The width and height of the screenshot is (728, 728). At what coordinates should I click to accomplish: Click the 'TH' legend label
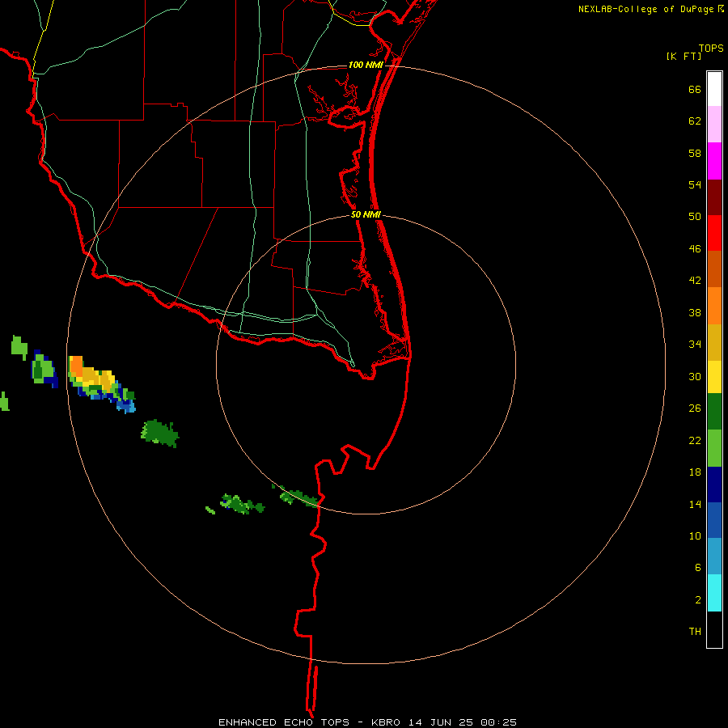695,632
